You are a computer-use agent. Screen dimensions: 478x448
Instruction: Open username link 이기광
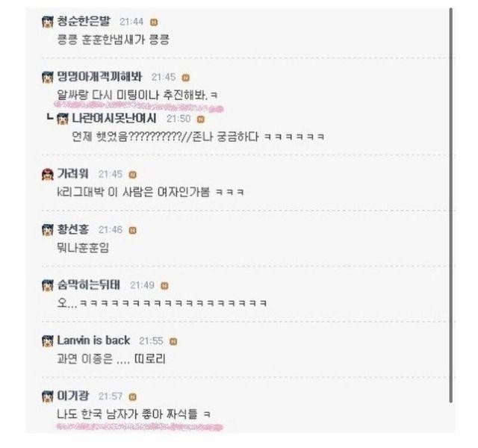[x=73, y=396]
